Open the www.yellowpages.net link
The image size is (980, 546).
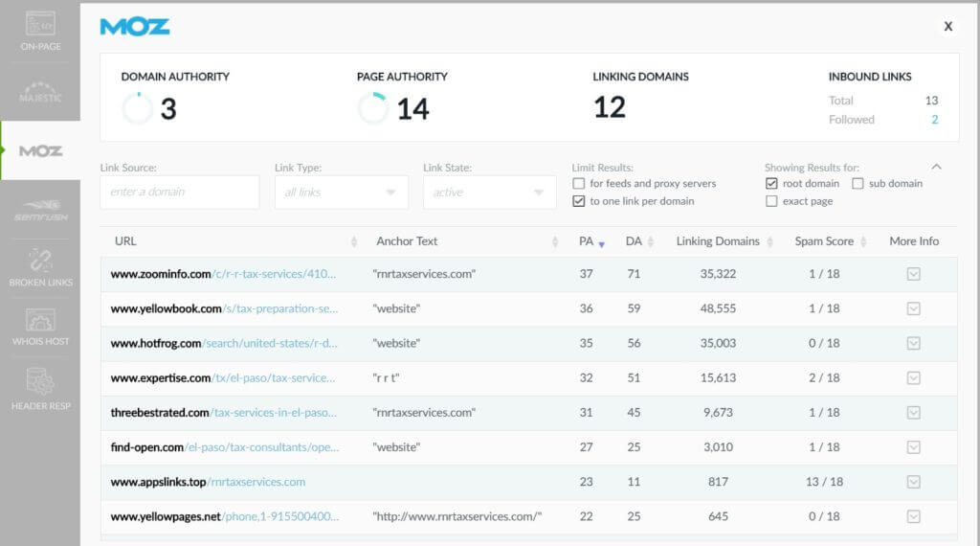(225, 516)
